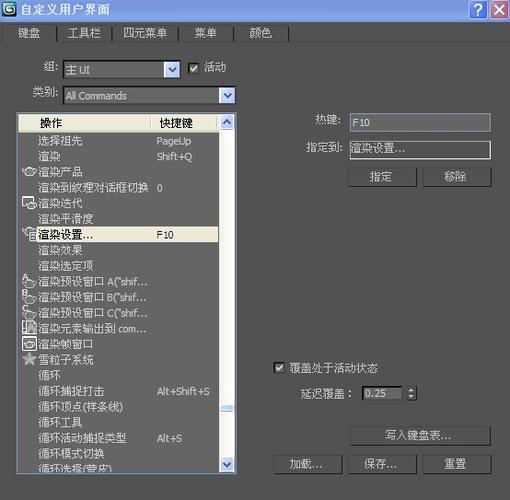Click the 操作 column header

coord(84,123)
